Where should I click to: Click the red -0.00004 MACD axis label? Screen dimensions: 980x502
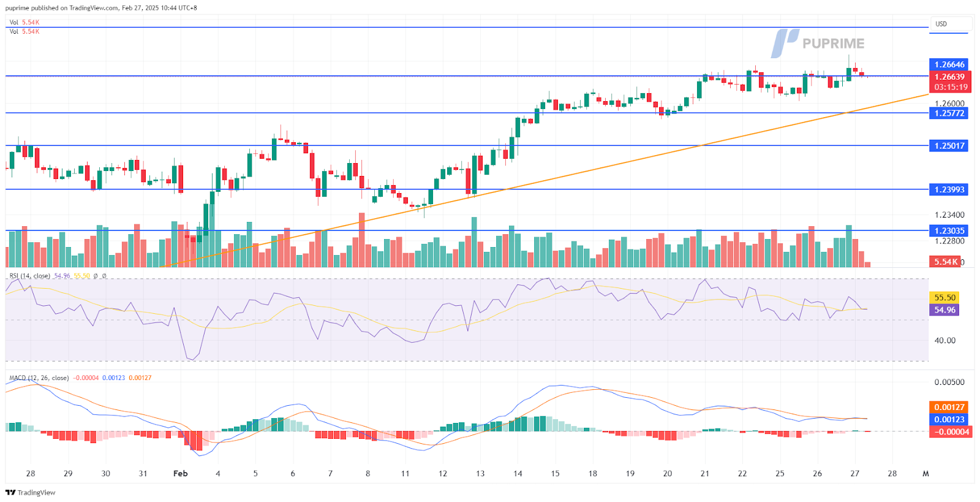[x=951, y=432]
